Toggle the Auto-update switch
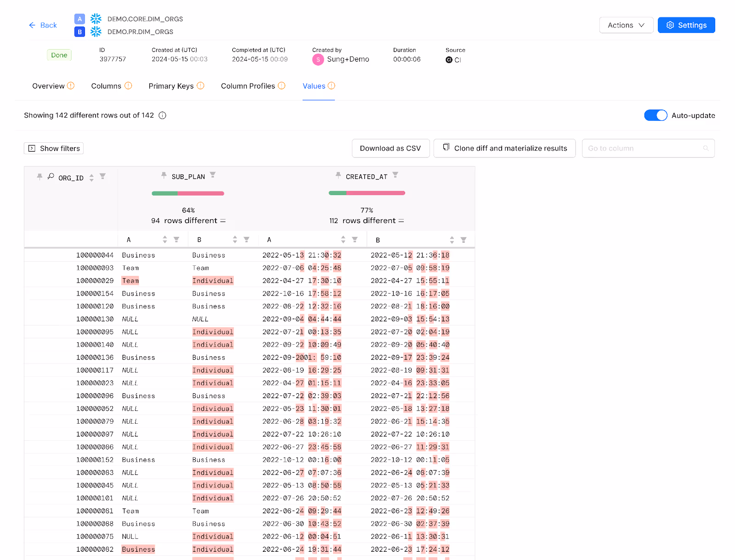 tap(656, 115)
